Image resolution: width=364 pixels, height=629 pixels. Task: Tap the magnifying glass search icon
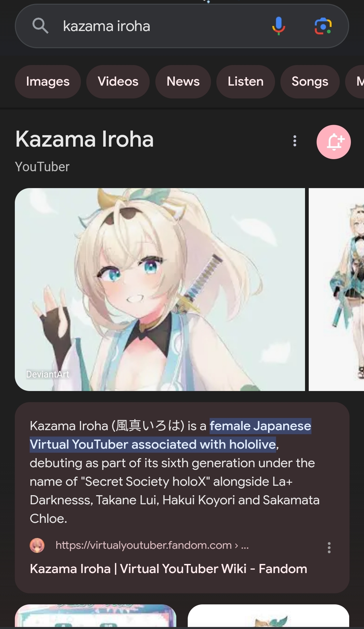[x=40, y=26]
